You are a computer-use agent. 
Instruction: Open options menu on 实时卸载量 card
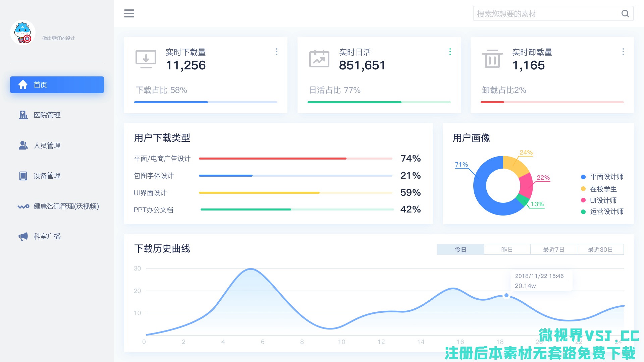click(x=623, y=52)
